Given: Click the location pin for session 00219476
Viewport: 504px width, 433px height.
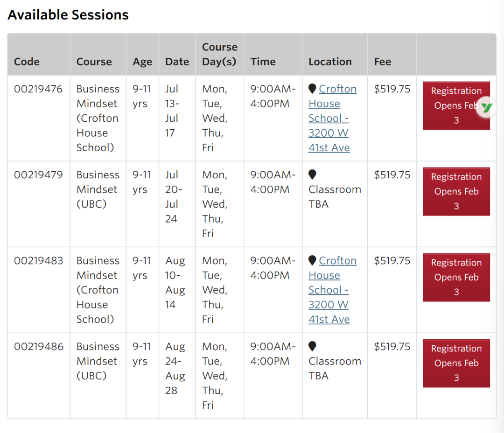Looking at the screenshot, I should pos(312,89).
